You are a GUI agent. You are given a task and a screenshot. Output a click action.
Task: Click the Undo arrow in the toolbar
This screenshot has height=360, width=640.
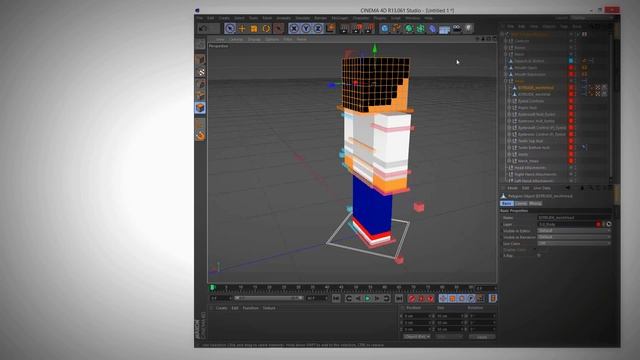pos(203,28)
